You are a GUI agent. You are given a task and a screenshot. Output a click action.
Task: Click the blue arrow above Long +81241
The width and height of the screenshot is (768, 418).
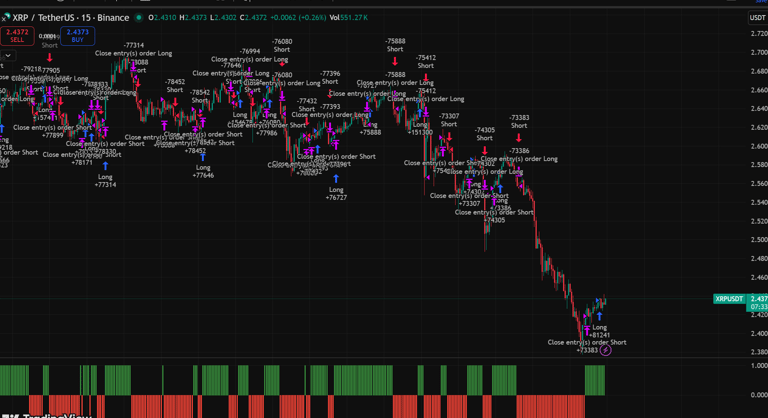(x=600, y=317)
